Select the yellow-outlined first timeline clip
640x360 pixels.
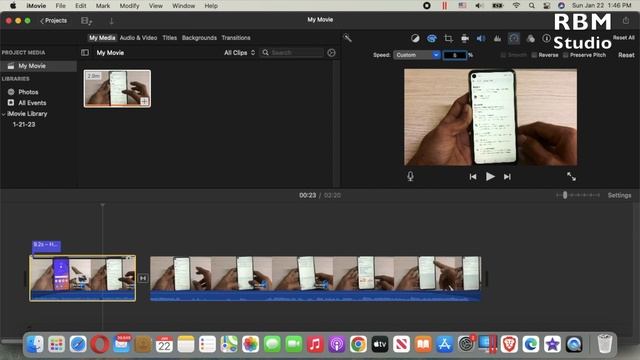pyautogui.click(x=82, y=278)
